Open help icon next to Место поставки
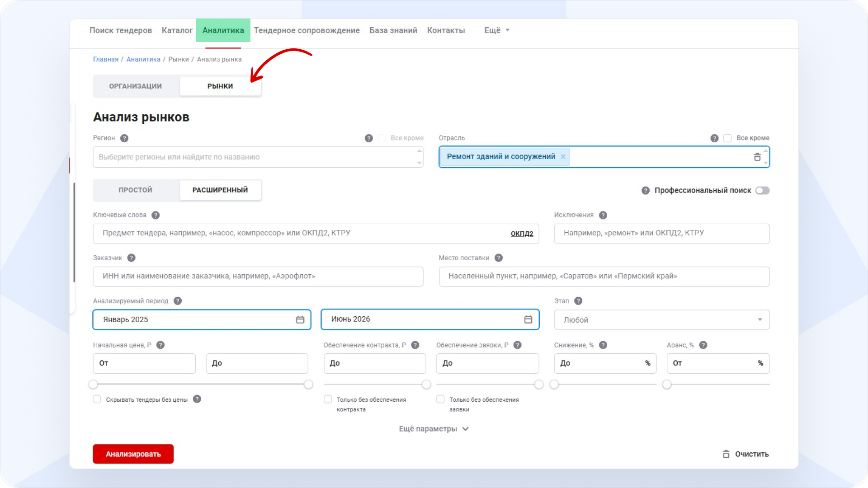This screenshot has width=868, height=488. [499, 258]
